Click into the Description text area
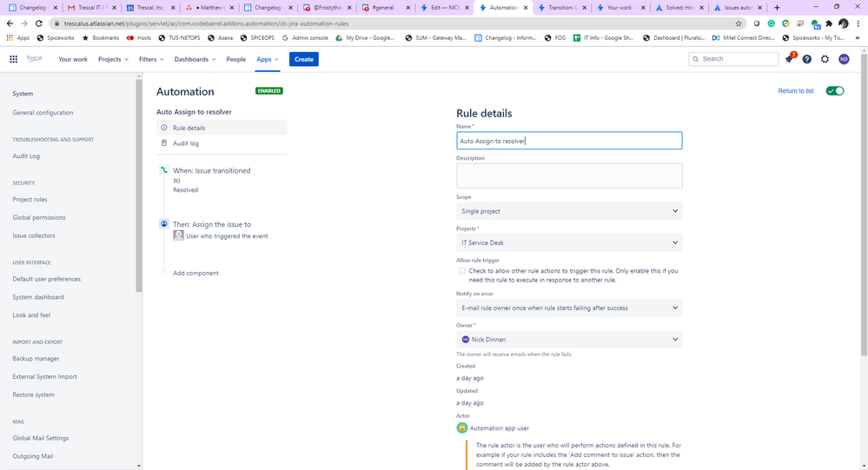Image resolution: width=868 pixels, height=470 pixels. pos(569,175)
